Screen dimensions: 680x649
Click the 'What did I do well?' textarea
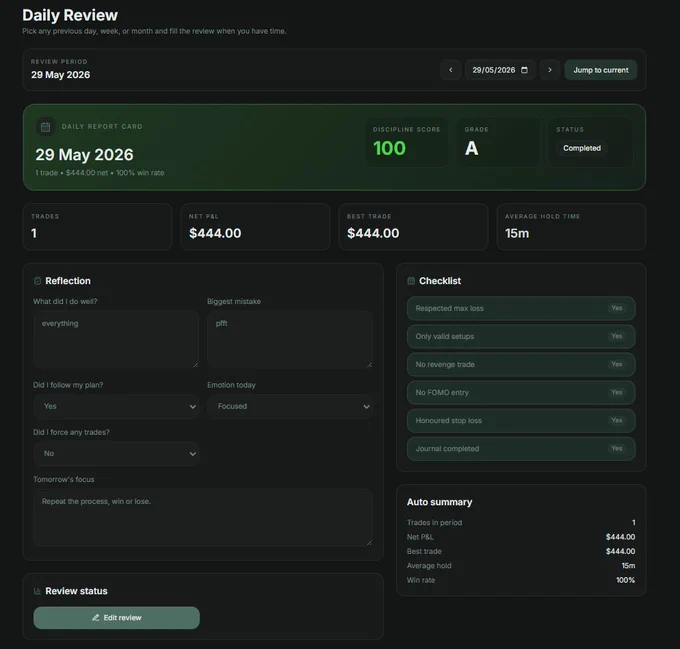[116, 339]
